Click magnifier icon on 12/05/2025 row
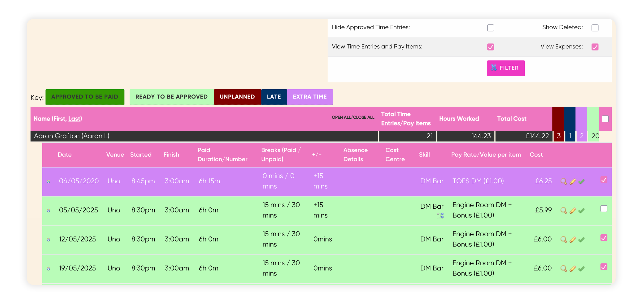Image resolution: width=644 pixels, height=302 pixels. pos(564,239)
